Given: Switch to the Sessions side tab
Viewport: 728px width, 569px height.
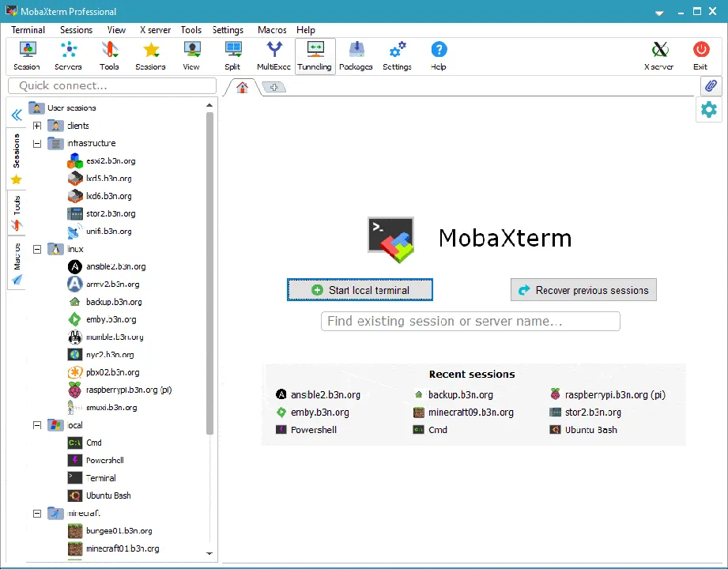Looking at the screenshot, I should [17, 158].
